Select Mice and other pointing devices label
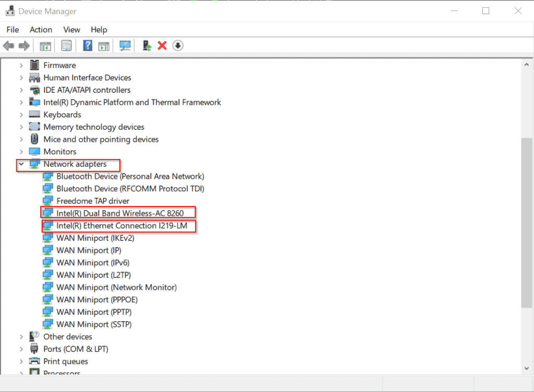 [x=101, y=139]
